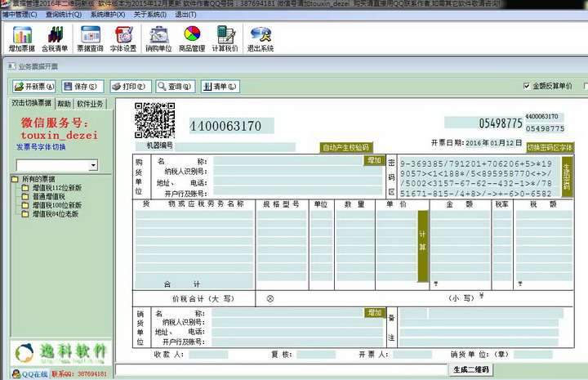Select the 增值税108位新版 tree item
This screenshot has width=588, height=380.
pos(57,205)
